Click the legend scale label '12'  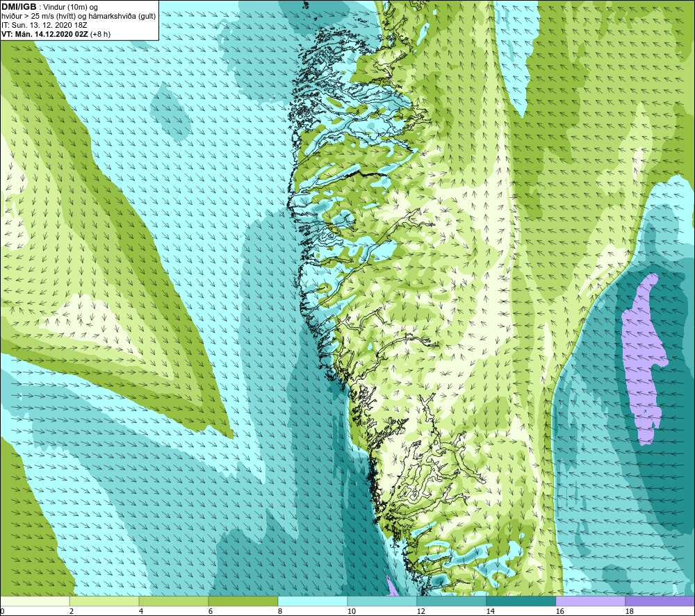coord(420,612)
